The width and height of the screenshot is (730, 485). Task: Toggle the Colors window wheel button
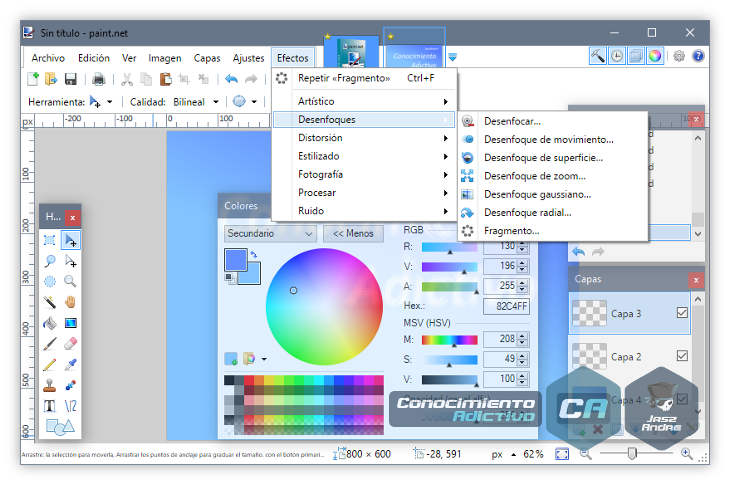coord(655,56)
